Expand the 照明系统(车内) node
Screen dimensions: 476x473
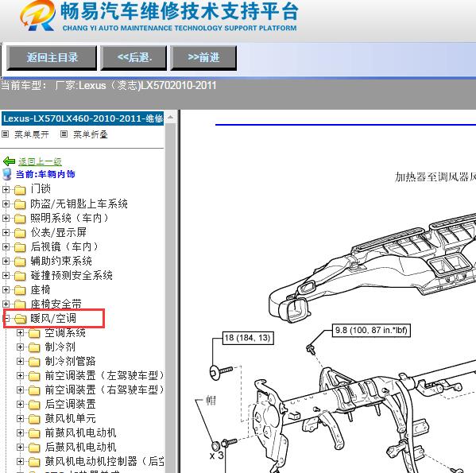pyautogui.click(x=6, y=218)
